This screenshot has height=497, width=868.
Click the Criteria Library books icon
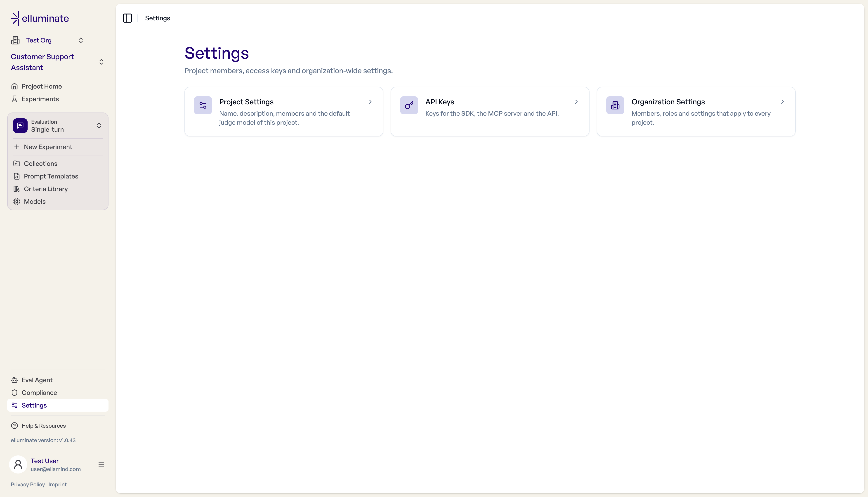(17, 189)
